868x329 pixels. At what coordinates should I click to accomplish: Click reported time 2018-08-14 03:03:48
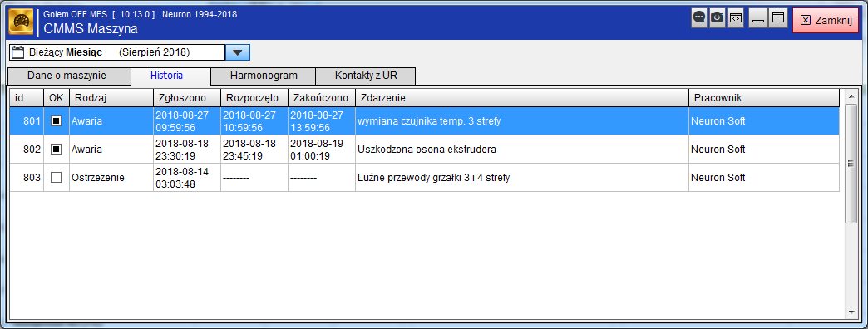coord(187,178)
